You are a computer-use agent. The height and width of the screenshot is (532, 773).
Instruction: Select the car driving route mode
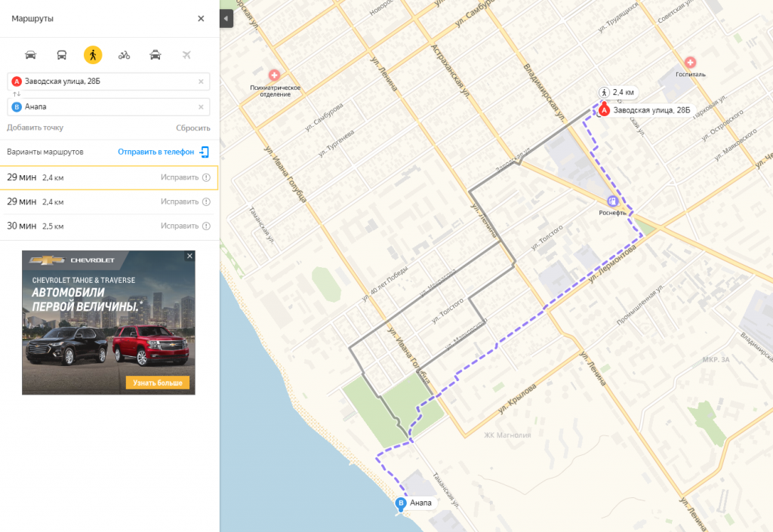click(x=30, y=54)
